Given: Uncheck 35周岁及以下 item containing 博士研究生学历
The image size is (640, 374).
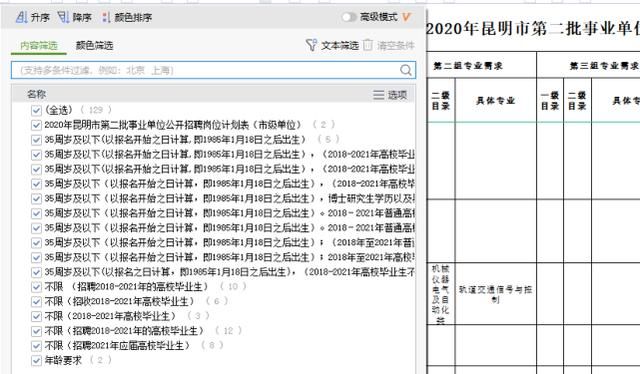Looking at the screenshot, I should (36, 198).
